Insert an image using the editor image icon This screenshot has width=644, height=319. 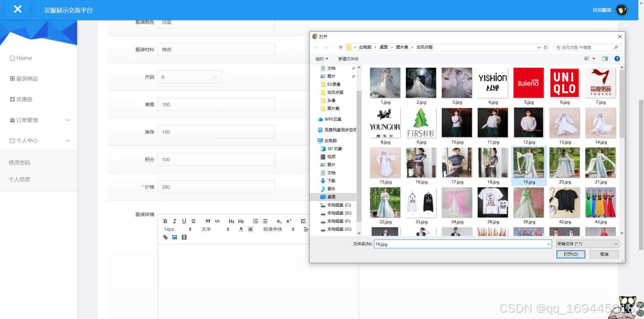tap(175, 237)
